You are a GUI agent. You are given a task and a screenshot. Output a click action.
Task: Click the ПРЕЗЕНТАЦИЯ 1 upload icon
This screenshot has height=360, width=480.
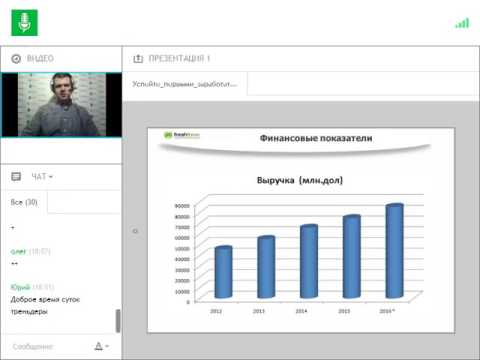click(x=138, y=59)
